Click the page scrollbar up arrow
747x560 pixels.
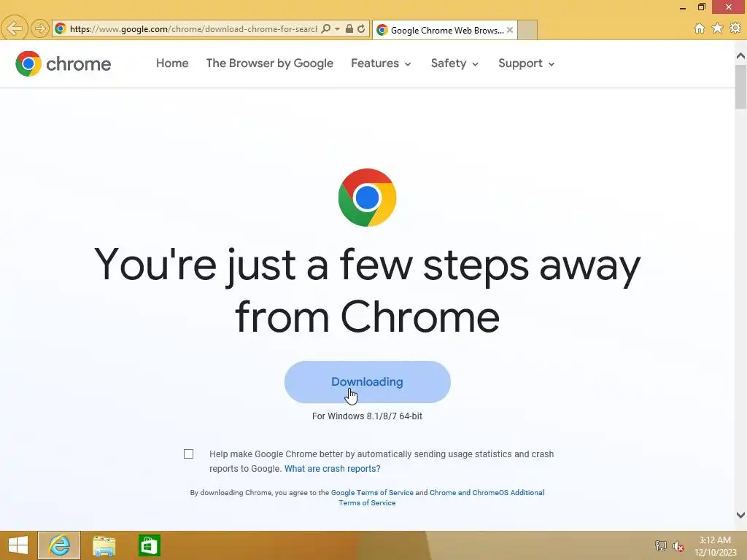click(740, 56)
